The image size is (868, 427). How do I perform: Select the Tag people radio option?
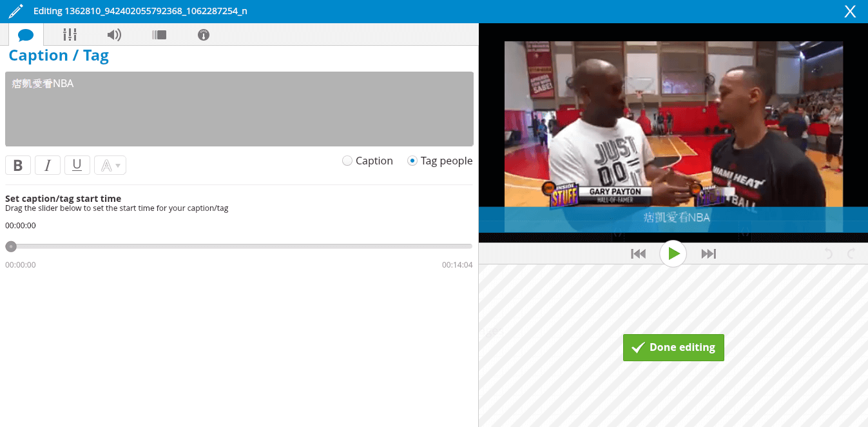pos(412,161)
